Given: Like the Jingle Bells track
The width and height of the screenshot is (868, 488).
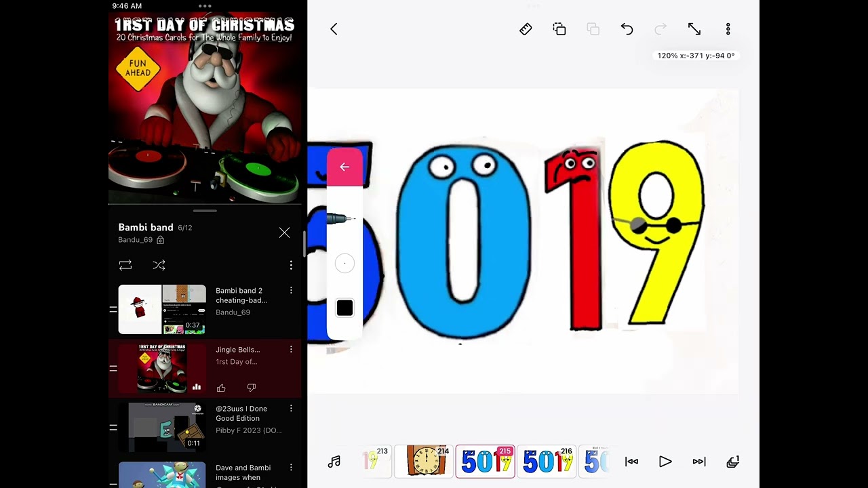Looking at the screenshot, I should coord(221,388).
